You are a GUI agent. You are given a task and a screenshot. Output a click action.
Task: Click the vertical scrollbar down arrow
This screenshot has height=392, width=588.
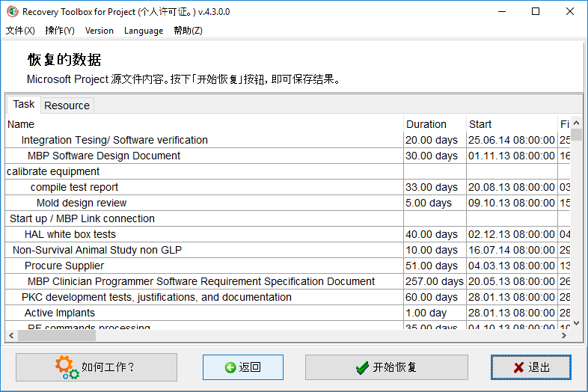(577, 323)
